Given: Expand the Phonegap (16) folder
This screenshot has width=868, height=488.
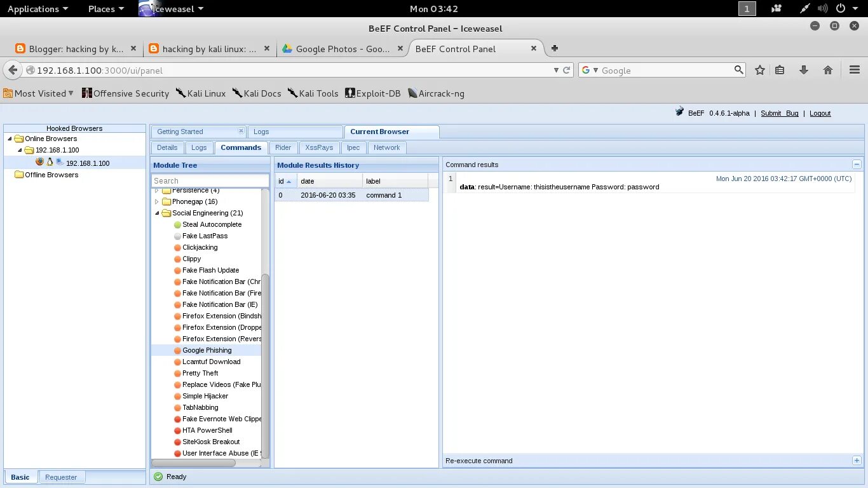Looking at the screenshot, I should point(157,201).
